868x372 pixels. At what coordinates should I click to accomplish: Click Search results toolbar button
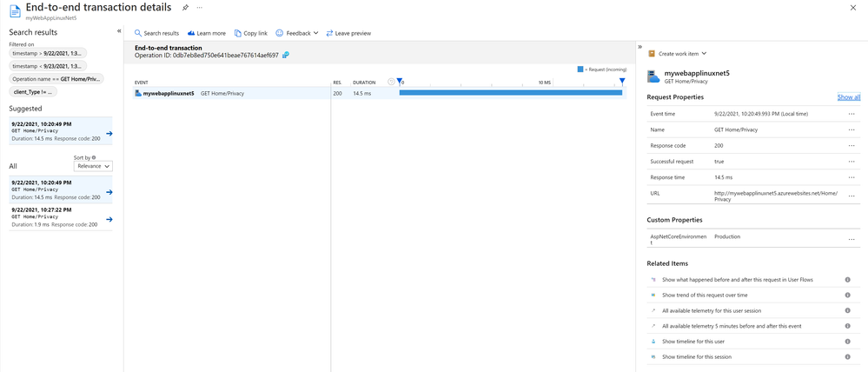point(156,33)
